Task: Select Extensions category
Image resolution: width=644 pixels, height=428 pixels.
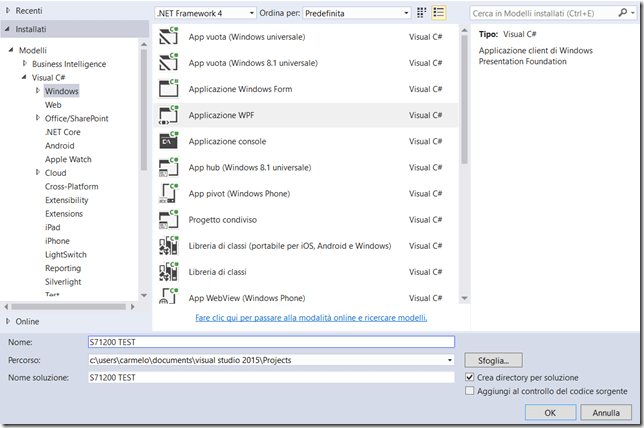Action: (64, 214)
